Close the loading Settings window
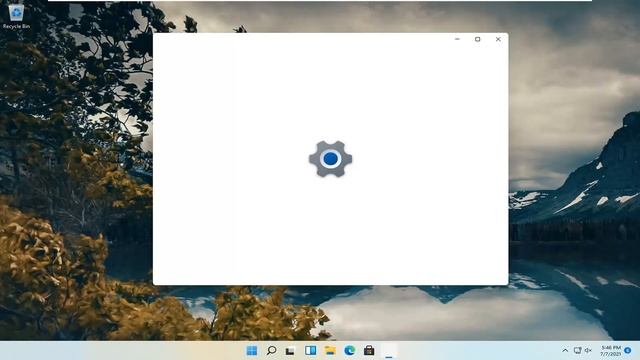The image size is (640, 360). click(x=498, y=39)
